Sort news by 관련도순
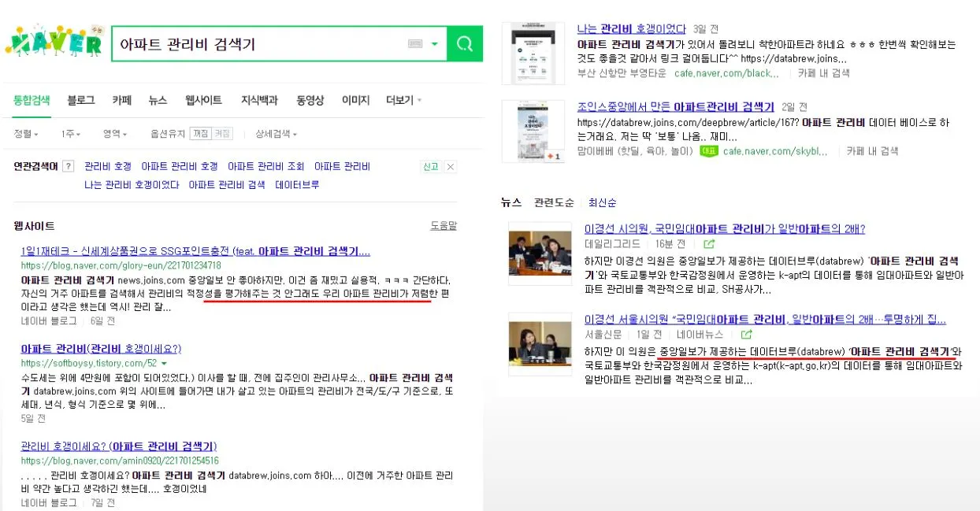The height and width of the screenshot is (511, 980). click(554, 203)
